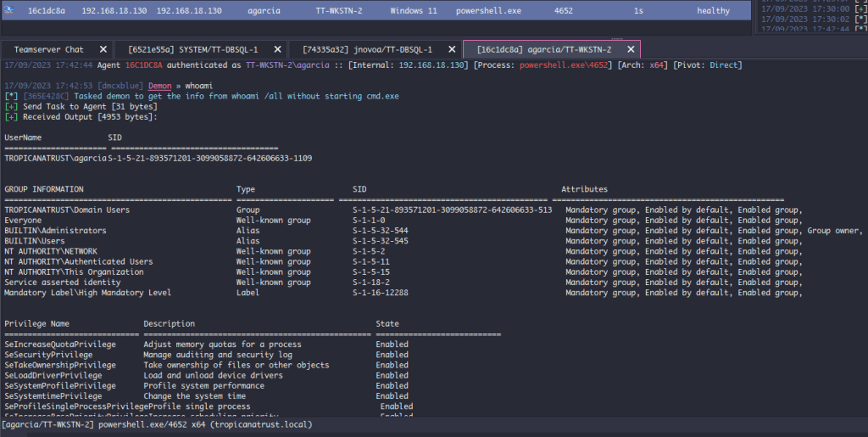This screenshot has height=437, width=868.
Task: Close the Teamserver Chat tab
Action: pos(103,49)
